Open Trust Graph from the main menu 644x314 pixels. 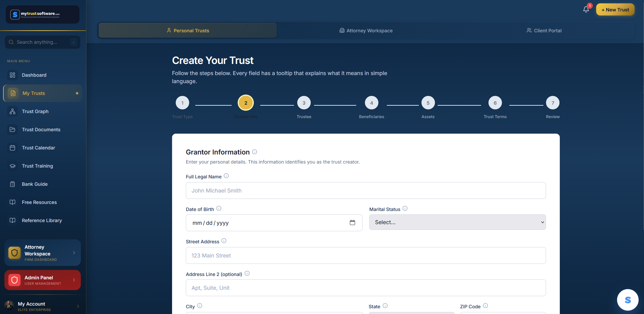coord(43,111)
